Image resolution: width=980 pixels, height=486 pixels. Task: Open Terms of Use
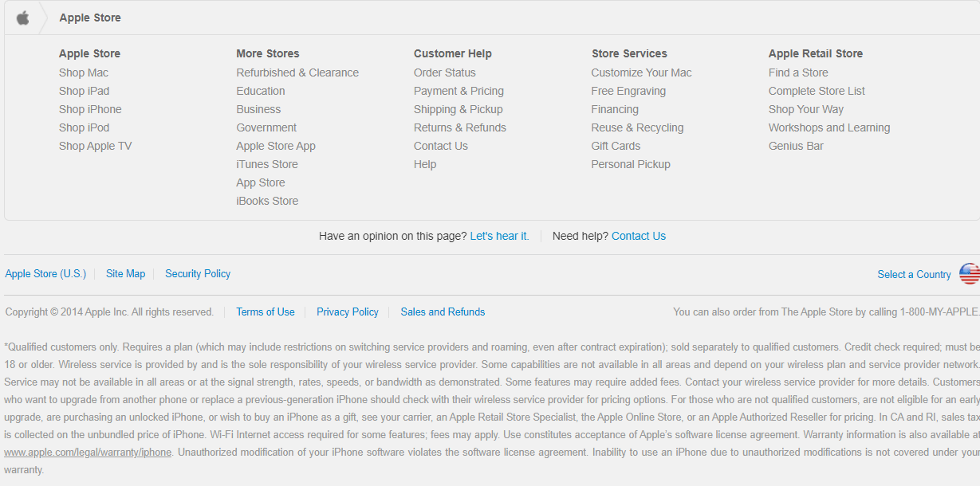266,312
